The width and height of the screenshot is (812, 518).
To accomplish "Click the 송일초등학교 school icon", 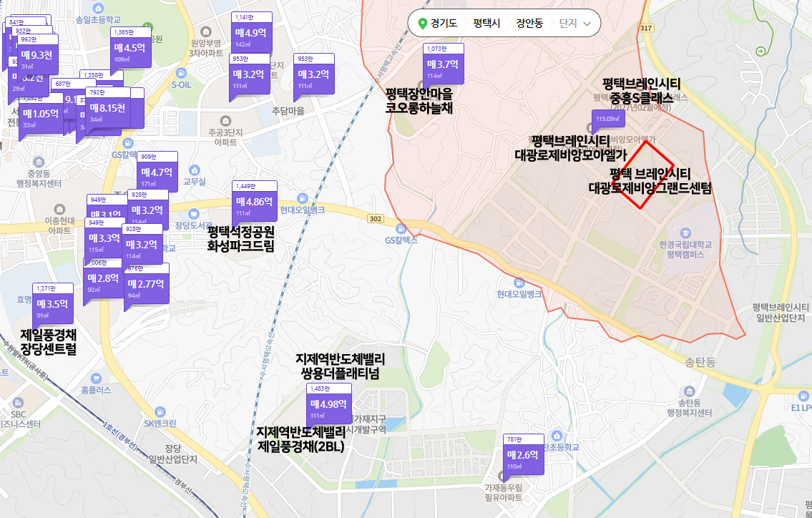I will (99, 9).
